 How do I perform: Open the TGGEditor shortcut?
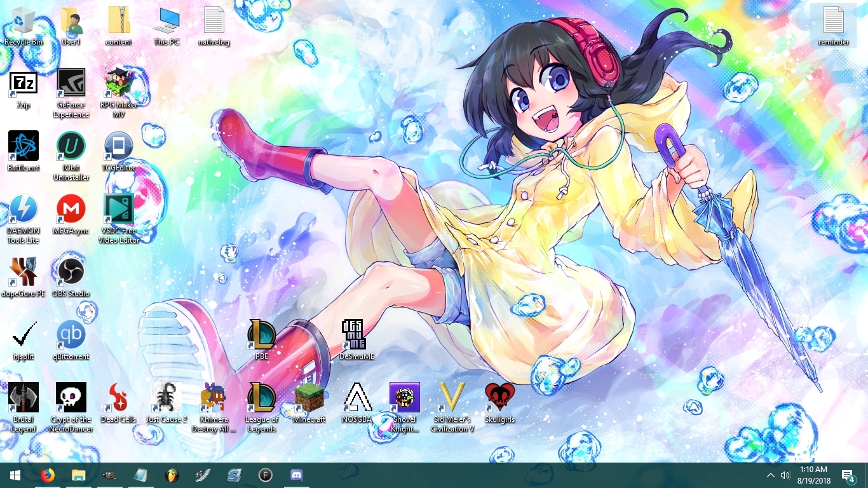[119, 151]
